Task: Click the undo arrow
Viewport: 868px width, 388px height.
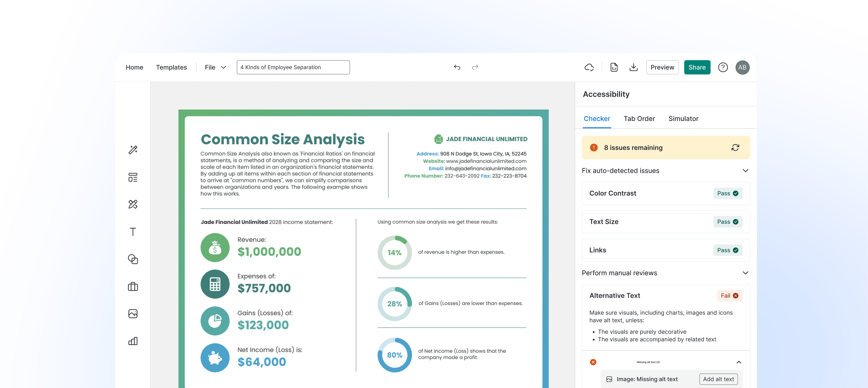Action: [457, 67]
